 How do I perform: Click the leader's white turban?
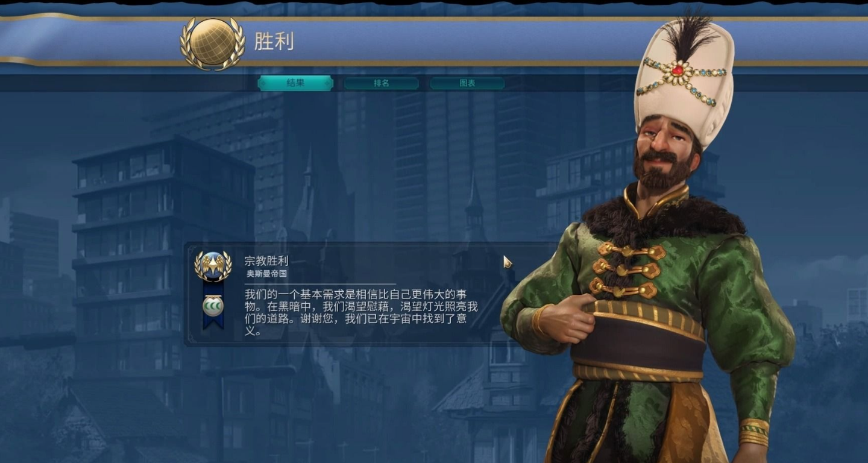point(684,84)
